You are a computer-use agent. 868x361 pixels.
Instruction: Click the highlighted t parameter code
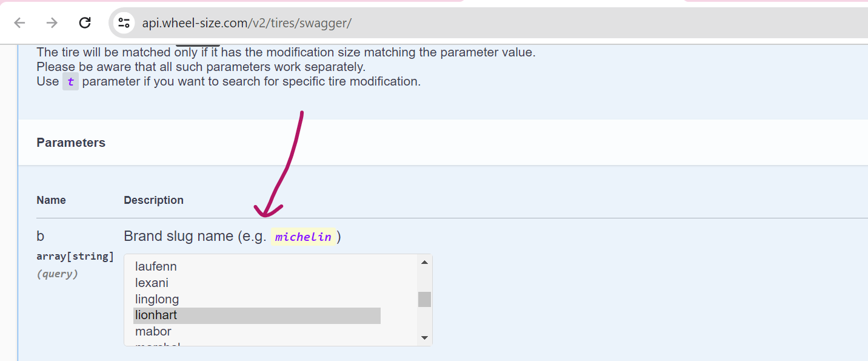70,82
